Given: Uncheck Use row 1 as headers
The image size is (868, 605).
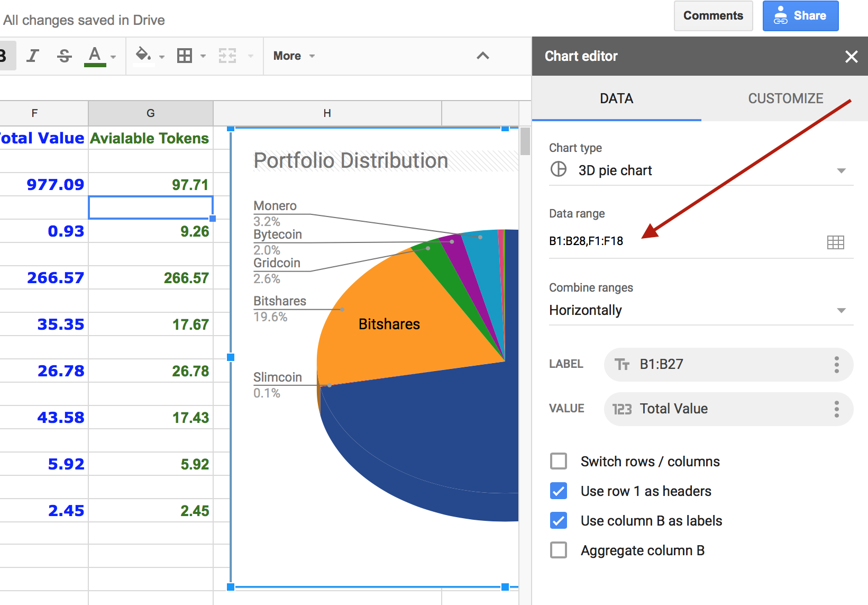Looking at the screenshot, I should (x=559, y=491).
